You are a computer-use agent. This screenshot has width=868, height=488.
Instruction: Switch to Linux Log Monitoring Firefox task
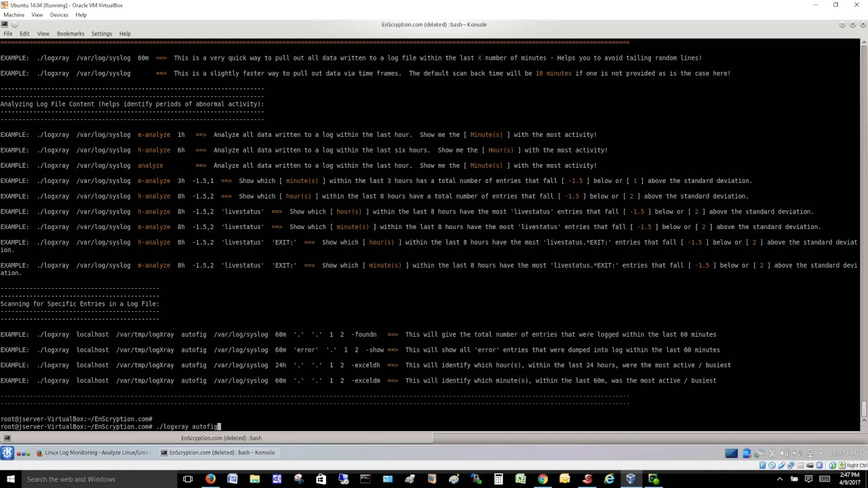93,453
